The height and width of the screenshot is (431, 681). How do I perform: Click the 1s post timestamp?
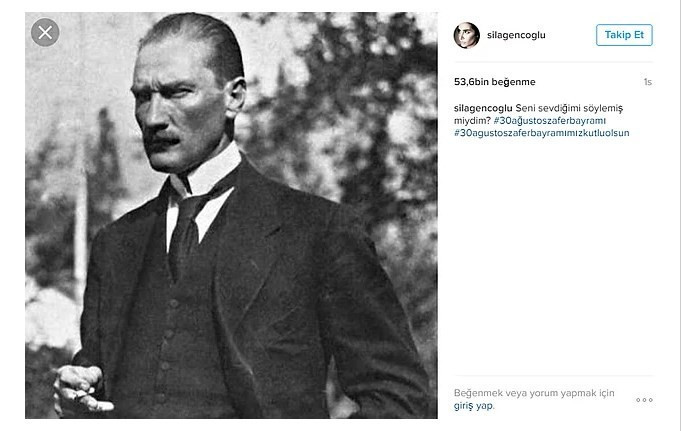[648, 82]
